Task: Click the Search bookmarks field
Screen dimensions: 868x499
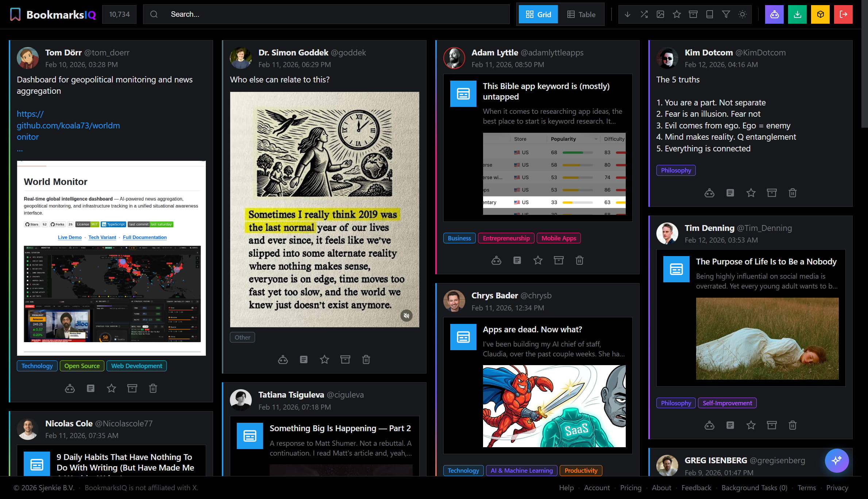Action: click(x=326, y=14)
